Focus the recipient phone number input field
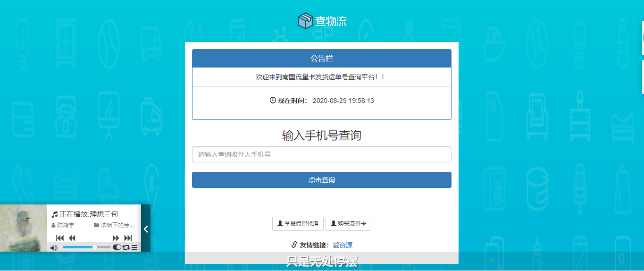The height and width of the screenshot is (271, 644). (321, 154)
